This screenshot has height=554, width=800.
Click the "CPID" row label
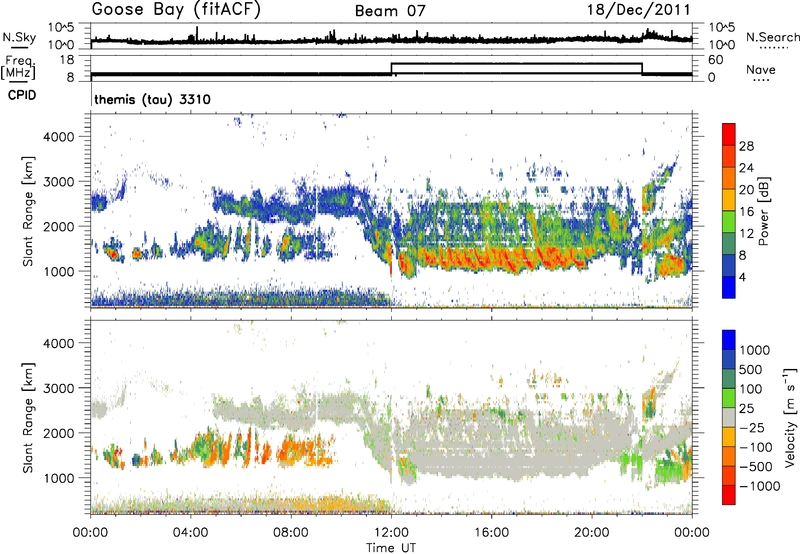(x=22, y=95)
